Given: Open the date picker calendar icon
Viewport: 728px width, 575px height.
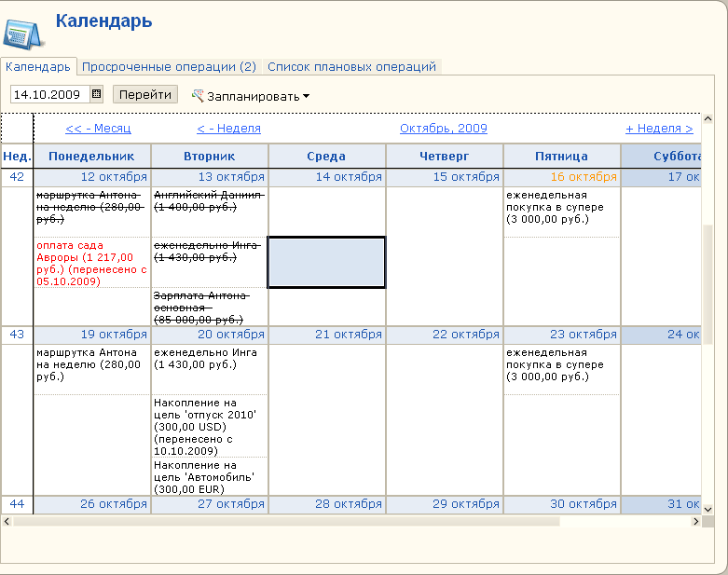Looking at the screenshot, I should 96,94.
